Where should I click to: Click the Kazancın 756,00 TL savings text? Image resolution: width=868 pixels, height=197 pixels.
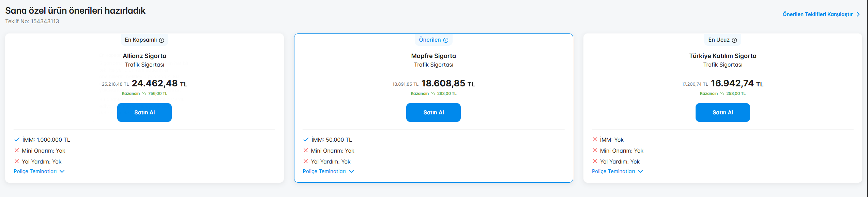coord(144,94)
